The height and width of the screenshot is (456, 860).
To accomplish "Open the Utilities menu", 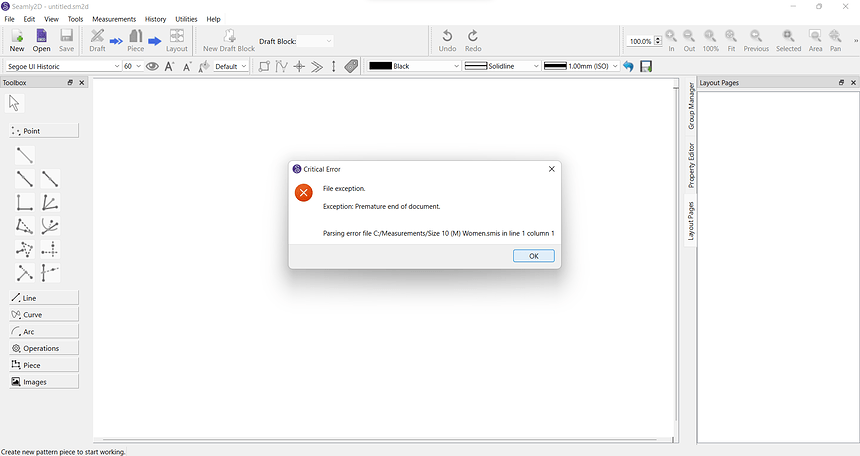I will [x=186, y=19].
